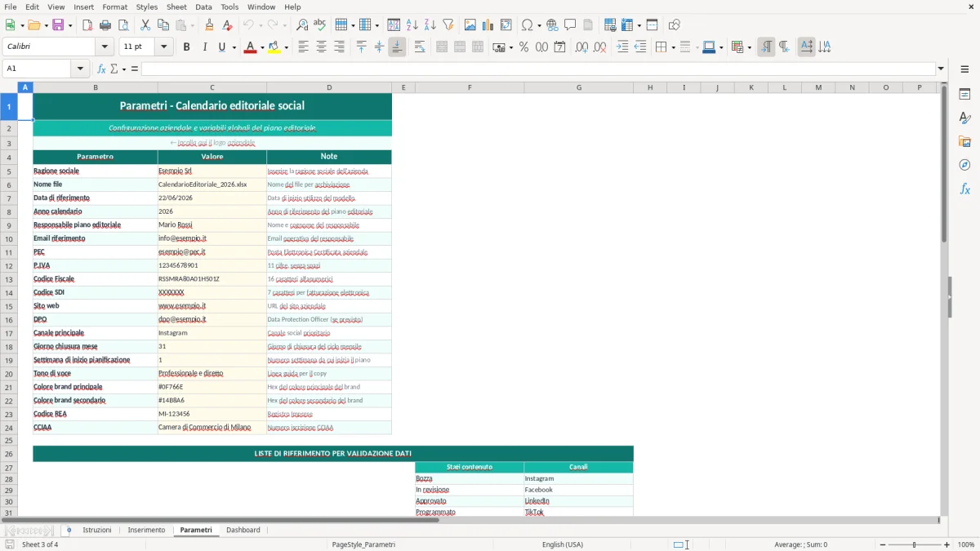Open Sidebar Navigator compass icon
This screenshot has width=980, height=551.
tap(964, 166)
